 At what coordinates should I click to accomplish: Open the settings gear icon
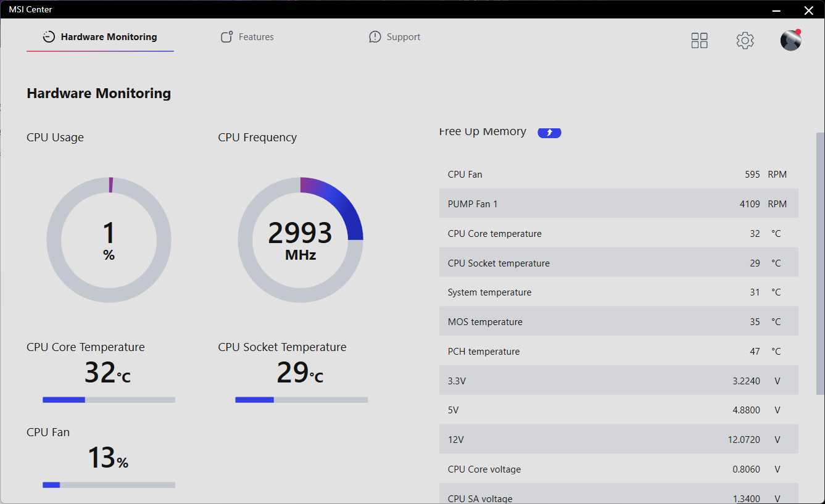pyautogui.click(x=745, y=41)
